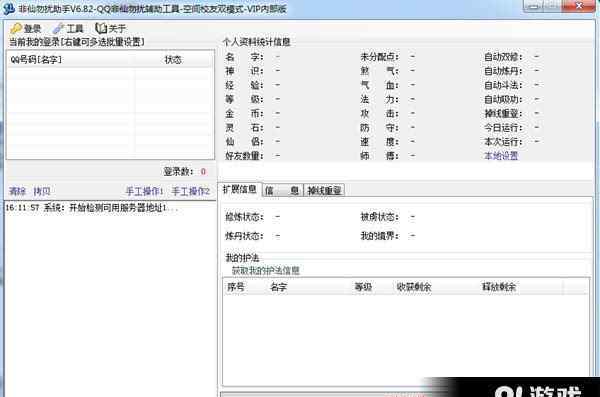Viewport: 600px width, 397px height.
Task: Click 获取我的护法信息 link
Action: [x=266, y=271]
